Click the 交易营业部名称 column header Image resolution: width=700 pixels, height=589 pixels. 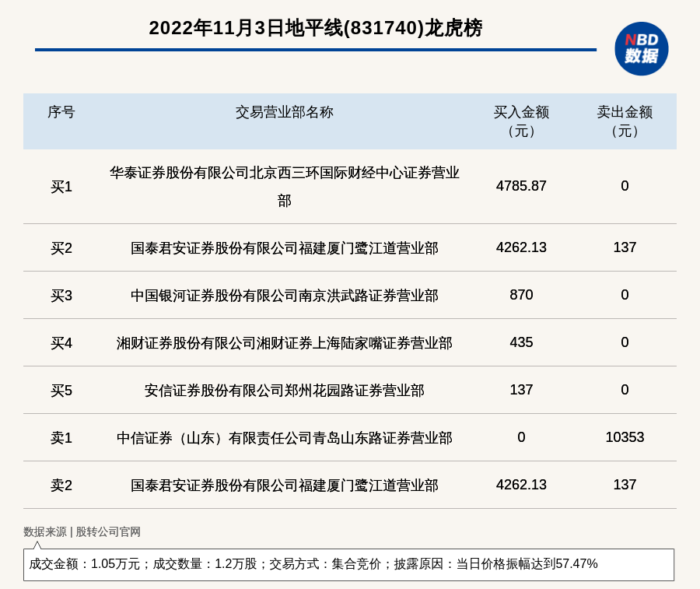coord(285,112)
